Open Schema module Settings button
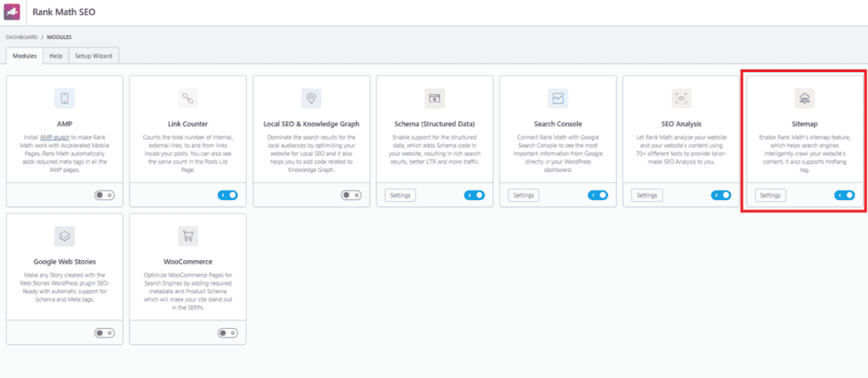The image size is (868, 378). click(400, 196)
